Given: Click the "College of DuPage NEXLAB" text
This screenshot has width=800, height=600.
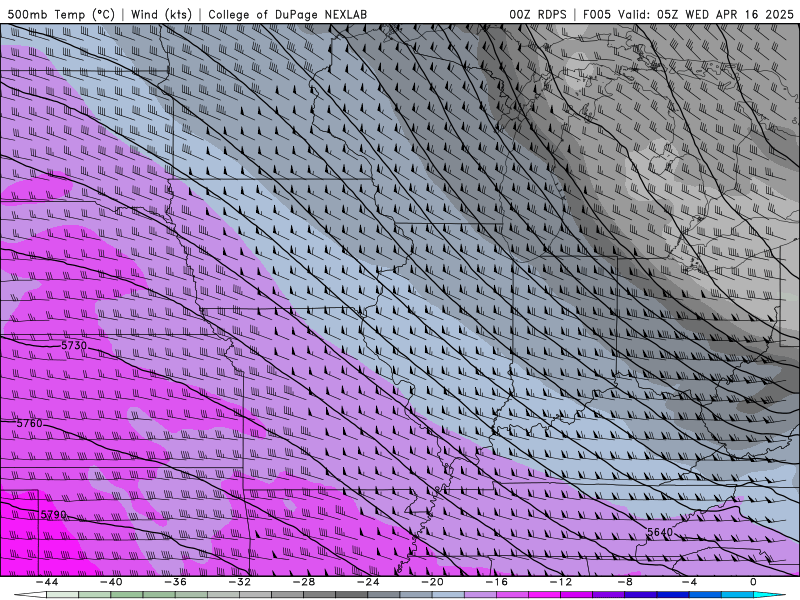Looking at the screenshot, I should 287,14.
